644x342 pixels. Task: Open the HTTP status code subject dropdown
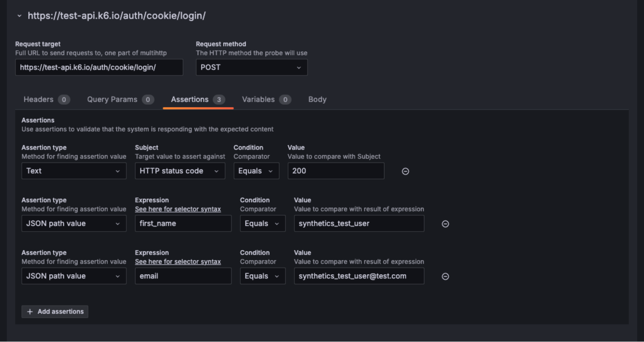tap(180, 171)
